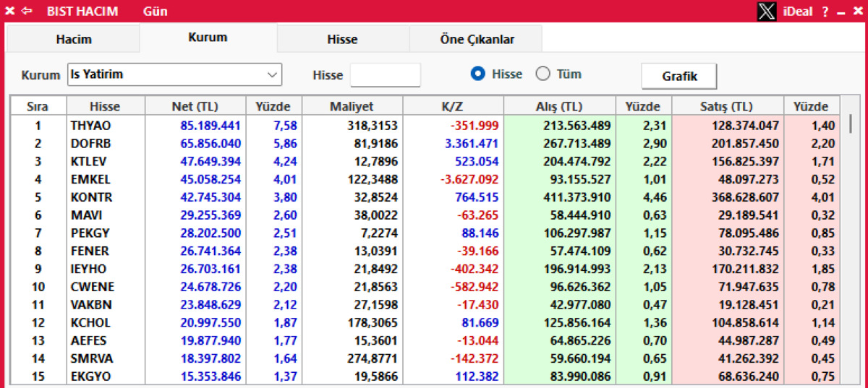Image resolution: width=868 pixels, height=388 pixels.
Task: Select the KCHOL stock row
Action: pos(425,322)
